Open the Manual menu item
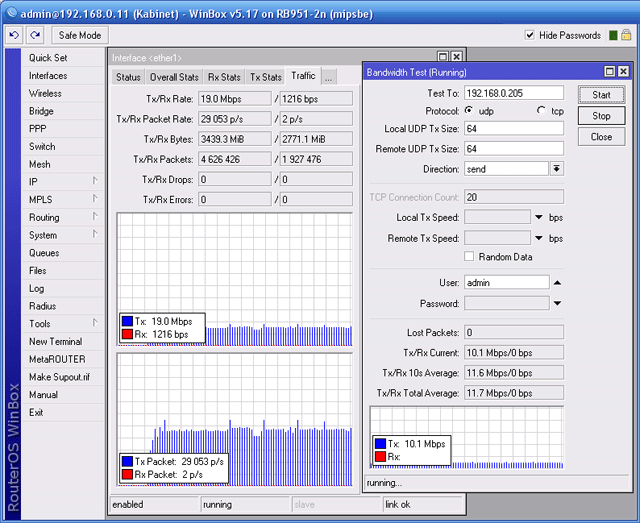This screenshot has height=523, width=640. coord(63,394)
